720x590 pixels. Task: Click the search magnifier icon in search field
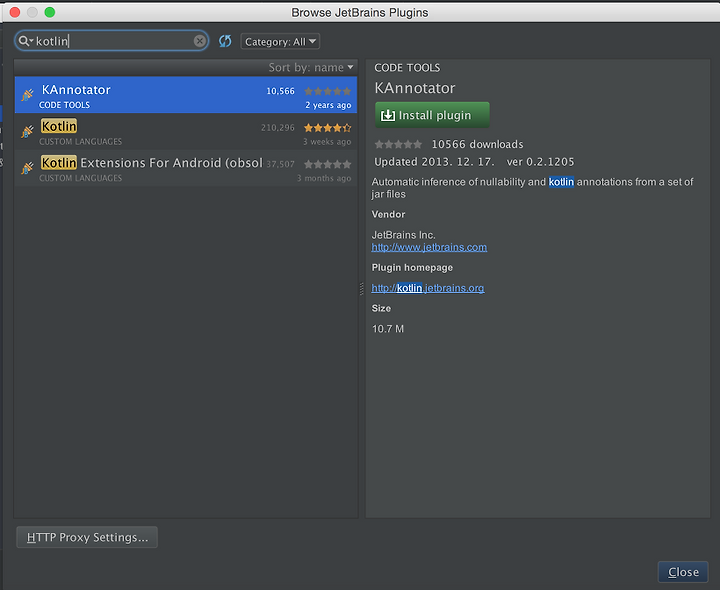click(25, 41)
